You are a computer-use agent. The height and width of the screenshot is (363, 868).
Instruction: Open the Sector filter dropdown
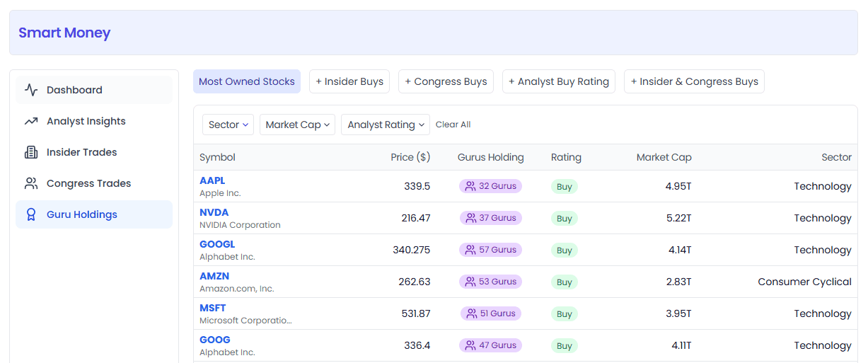pos(228,125)
